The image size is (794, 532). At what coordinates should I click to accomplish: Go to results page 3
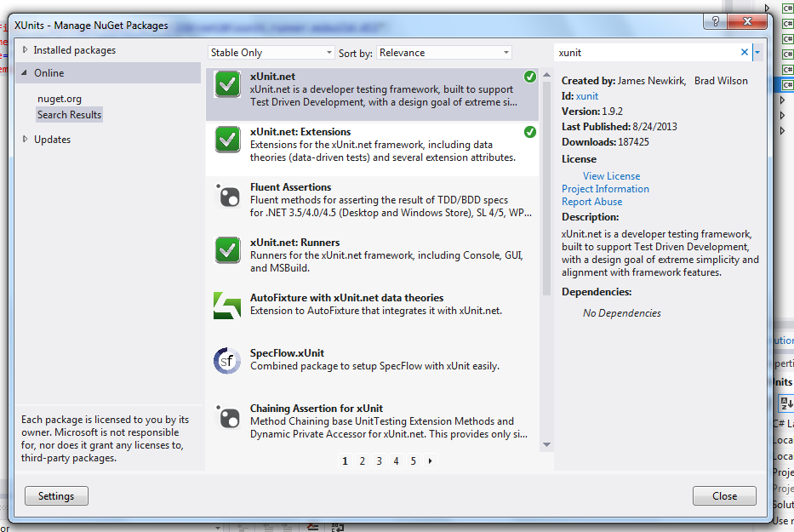tap(380, 461)
